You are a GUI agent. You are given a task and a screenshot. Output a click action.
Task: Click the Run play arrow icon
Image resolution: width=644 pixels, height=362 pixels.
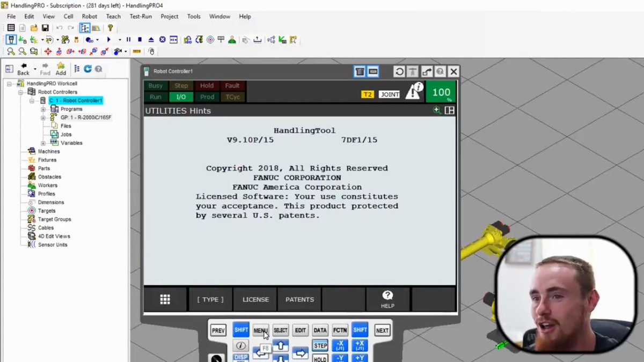[109, 40]
